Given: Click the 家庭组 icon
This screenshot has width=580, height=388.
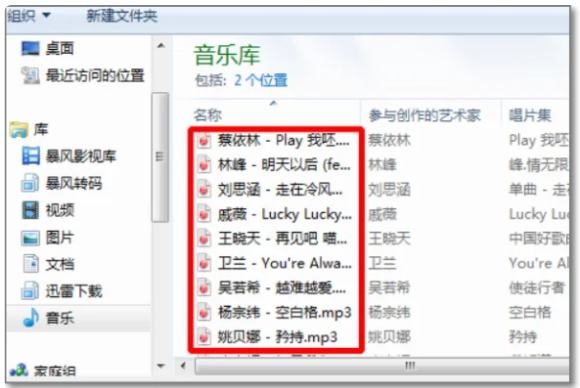Looking at the screenshot, I should (x=19, y=370).
